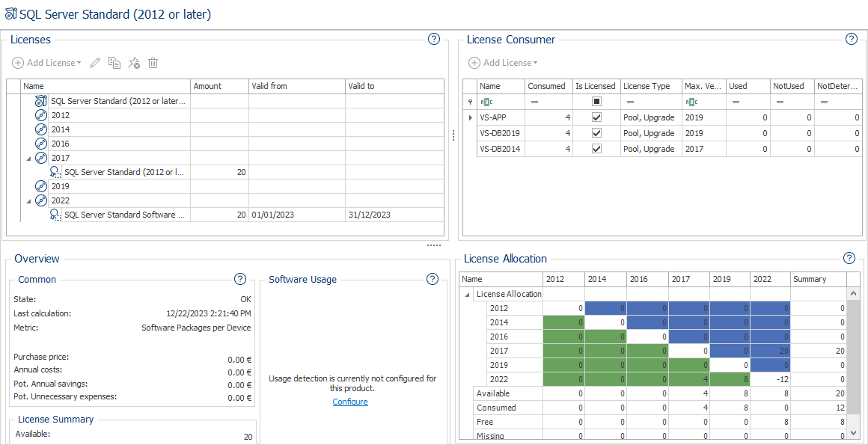Click the Summary column header in allocation grid
This screenshot has width=868, height=445.
click(818, 279)
